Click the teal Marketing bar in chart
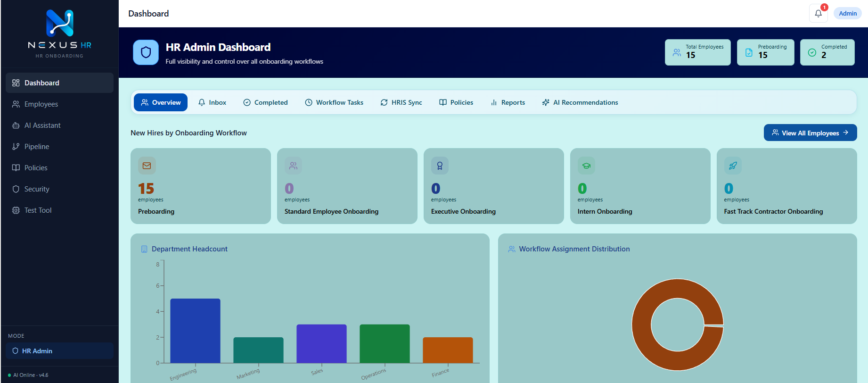The width and height of the screenshot is (868, 383). tap(258, 350)
